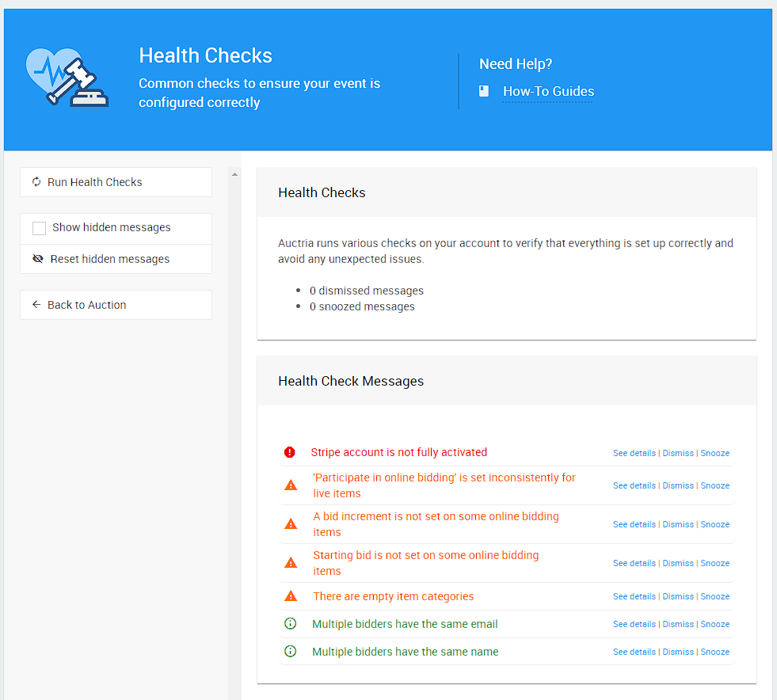The width and height of the screenshot is (777, 700).
Task: Click the Health Checks gavel heart logo
Action: point(67,78)
